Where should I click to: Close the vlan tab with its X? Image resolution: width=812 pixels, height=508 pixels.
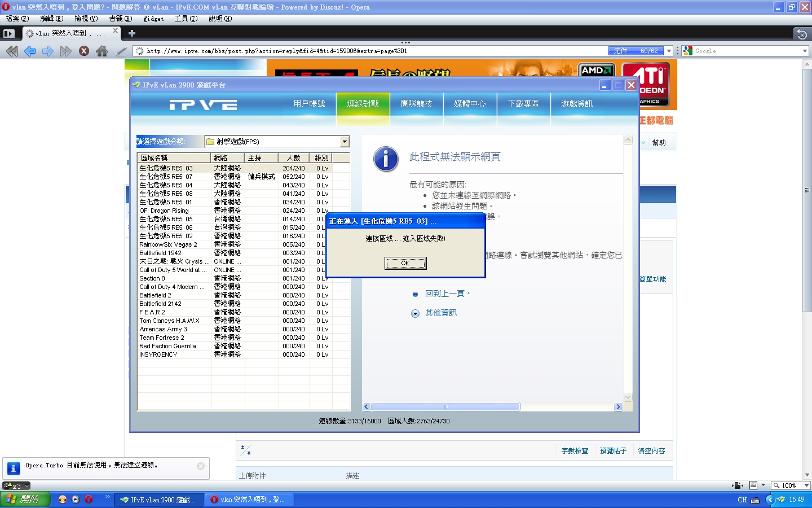pos(116,30)
